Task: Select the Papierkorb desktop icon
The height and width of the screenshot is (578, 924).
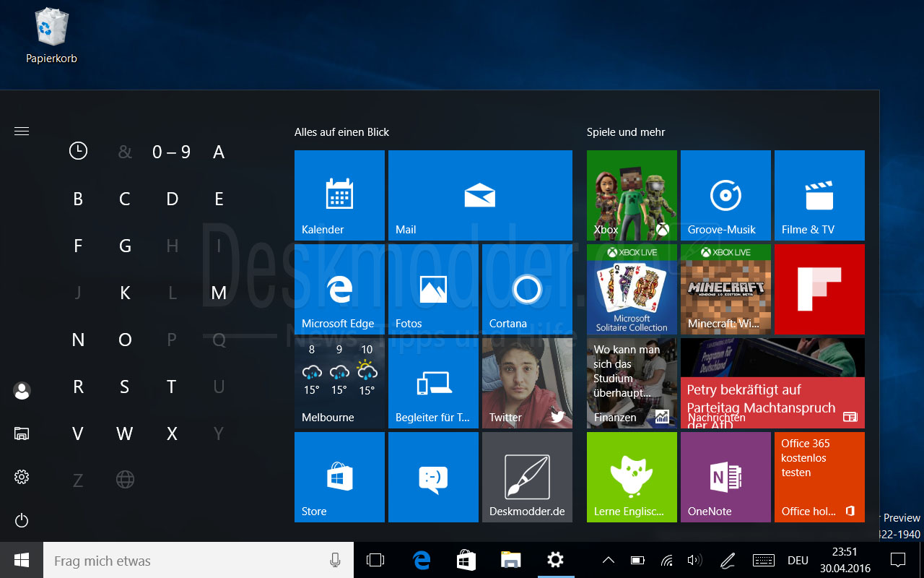Action: click(51, 35)
